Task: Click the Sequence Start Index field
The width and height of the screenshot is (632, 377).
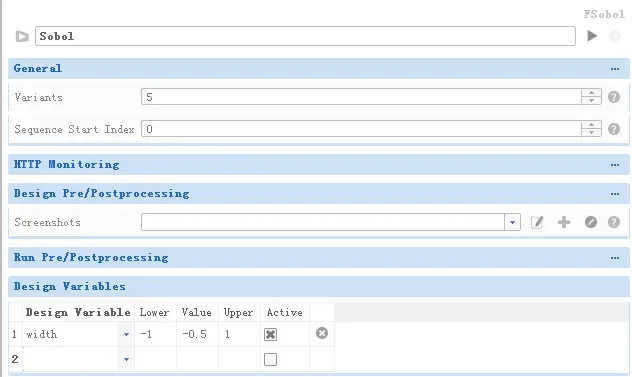Action: pyautogui.click(x=361, y=129)
